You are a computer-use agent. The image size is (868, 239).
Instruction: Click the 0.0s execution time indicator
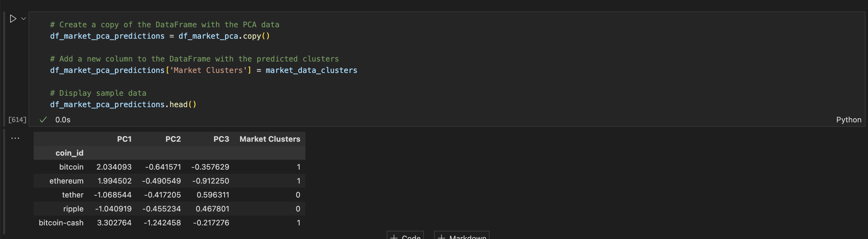pyautogui.click(x=63, y=119)
